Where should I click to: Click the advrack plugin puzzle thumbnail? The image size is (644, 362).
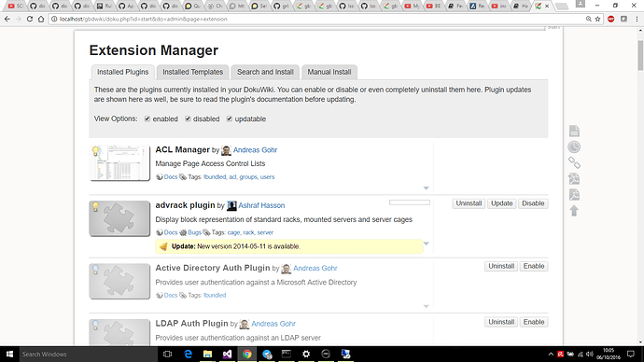tap(119, 218)
